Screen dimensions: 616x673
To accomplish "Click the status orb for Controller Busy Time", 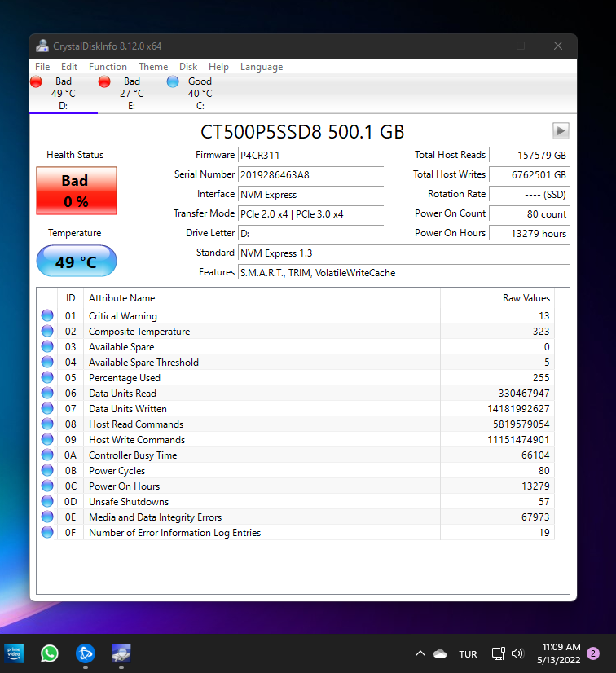I will [47, 455].
